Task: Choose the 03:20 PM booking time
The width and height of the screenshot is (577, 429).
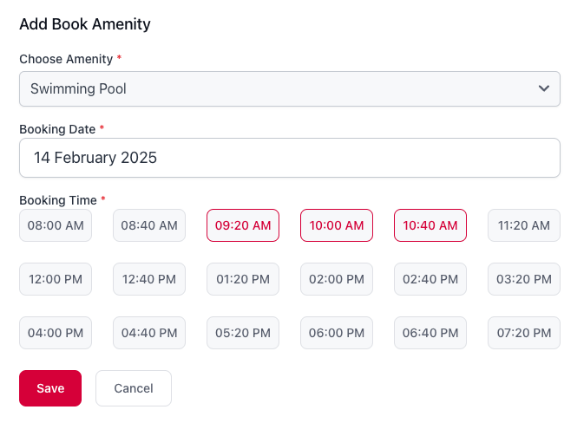Action: [x=524, y=279]
